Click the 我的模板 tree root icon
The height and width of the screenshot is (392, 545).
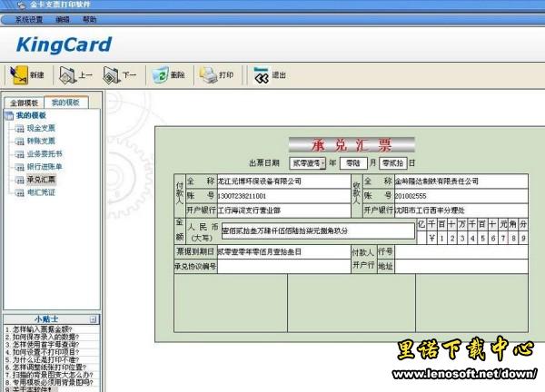point(9,115)
